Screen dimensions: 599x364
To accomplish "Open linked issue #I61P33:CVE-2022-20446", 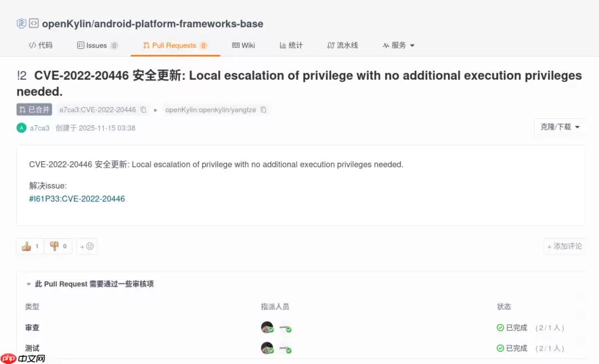I will click(x=77, y=198).
